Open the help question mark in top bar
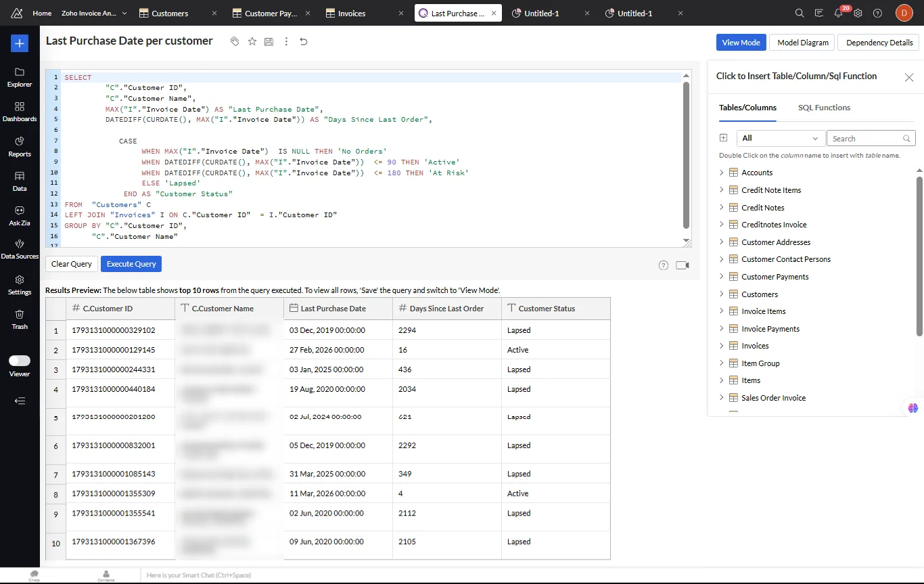Screen dimensions: 924x584 [x=877, y=13]
